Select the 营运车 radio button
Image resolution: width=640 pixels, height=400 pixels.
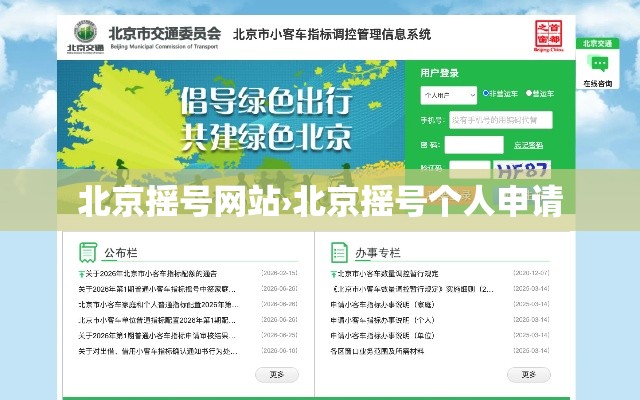[529, 93]
